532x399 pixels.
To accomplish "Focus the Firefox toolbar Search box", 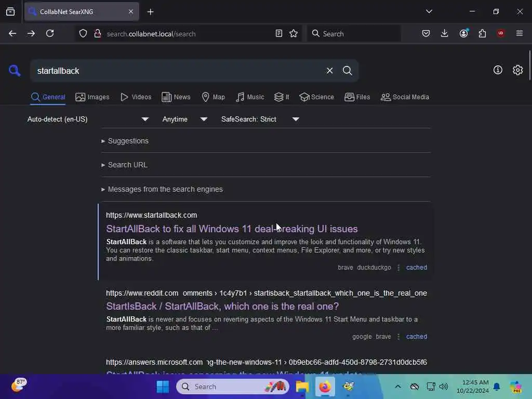I will pos(353,34).
